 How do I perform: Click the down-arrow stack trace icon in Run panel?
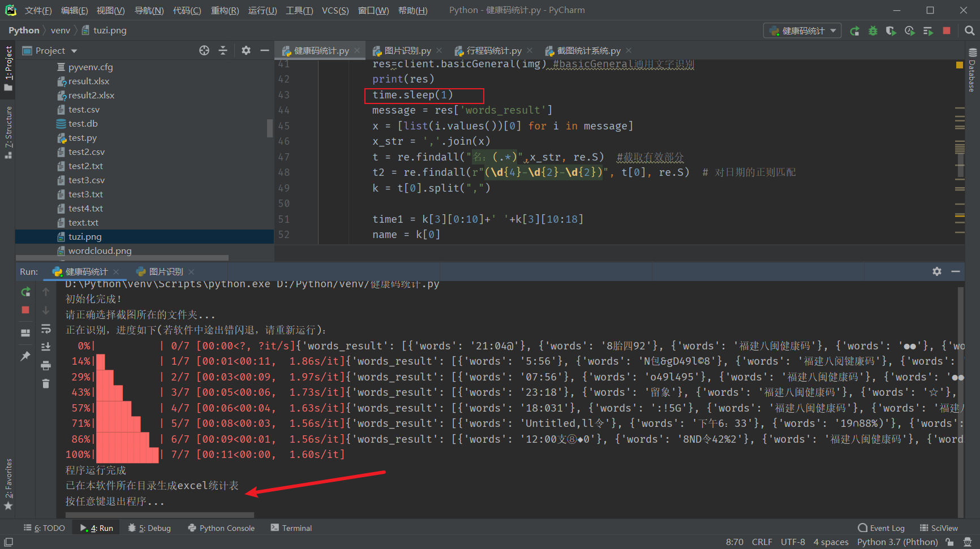tap(46, 310)
